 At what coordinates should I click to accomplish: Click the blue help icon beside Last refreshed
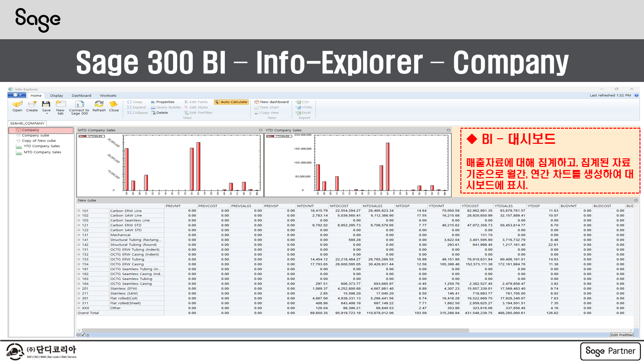tap(636, 95)
